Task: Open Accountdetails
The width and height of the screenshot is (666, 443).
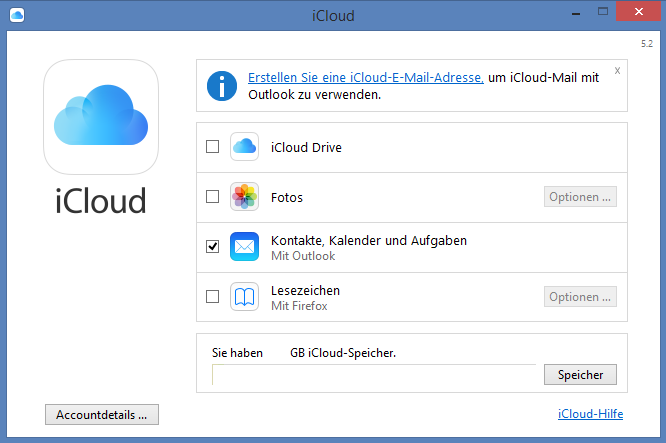Action: (101, 414)
